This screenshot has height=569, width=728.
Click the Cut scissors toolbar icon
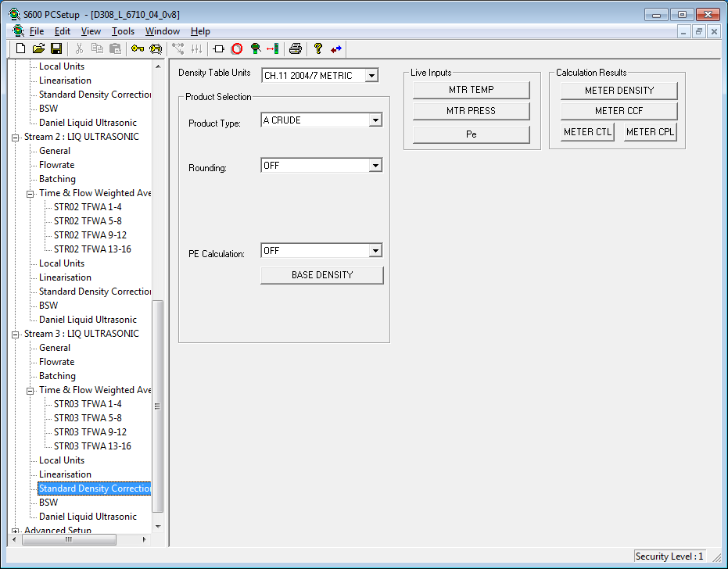coord(80,48)
